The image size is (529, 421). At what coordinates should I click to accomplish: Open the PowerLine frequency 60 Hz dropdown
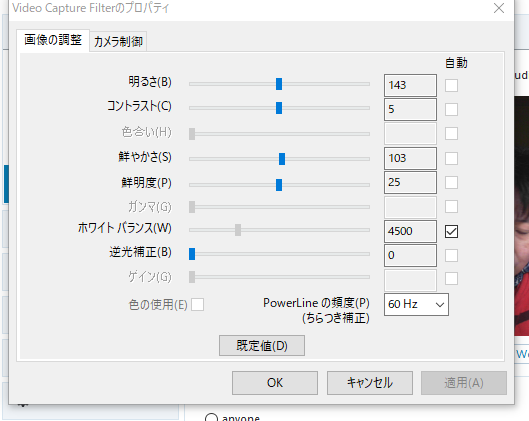point(416,304)
